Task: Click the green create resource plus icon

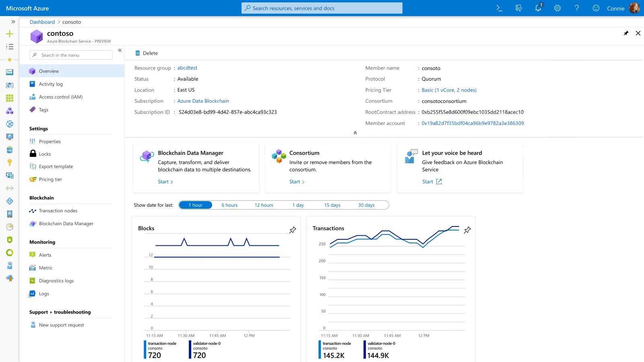Action: [10, 34]
